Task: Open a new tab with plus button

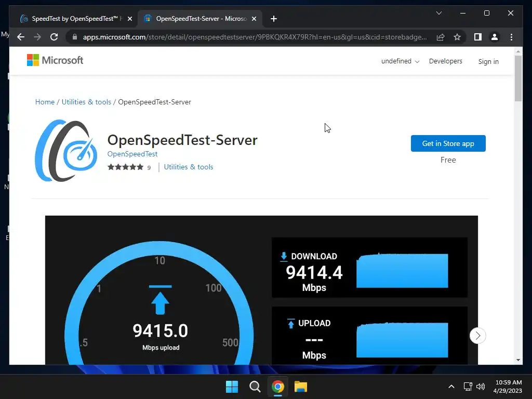Action: coord(274,19)
